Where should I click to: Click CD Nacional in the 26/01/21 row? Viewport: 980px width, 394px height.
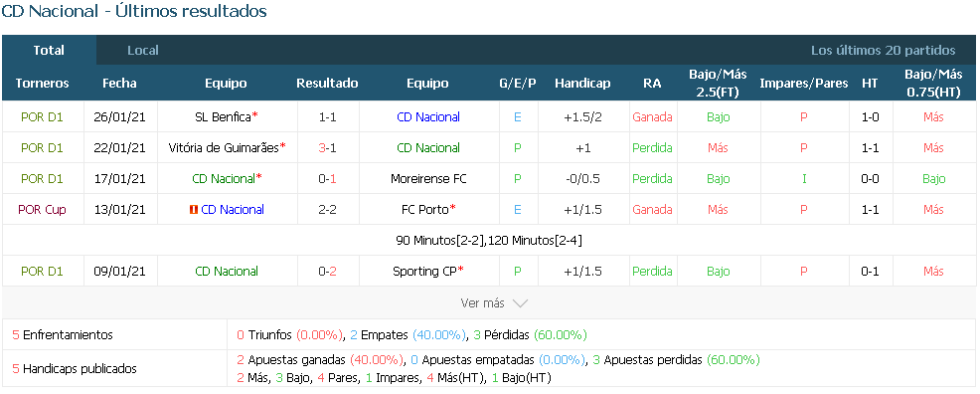(428, 117)
